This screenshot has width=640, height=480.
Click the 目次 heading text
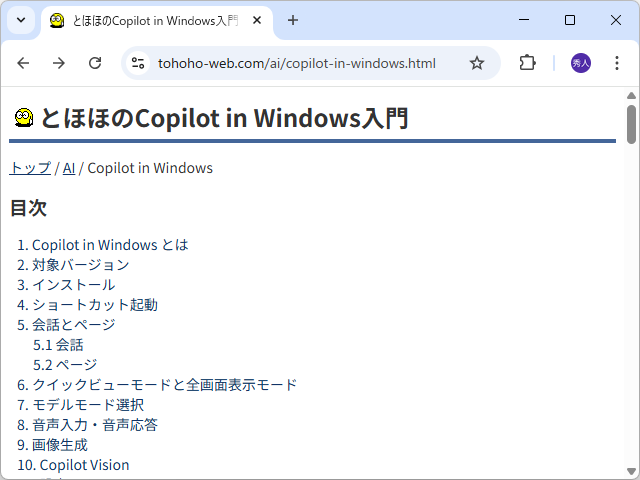click(28, 208)
